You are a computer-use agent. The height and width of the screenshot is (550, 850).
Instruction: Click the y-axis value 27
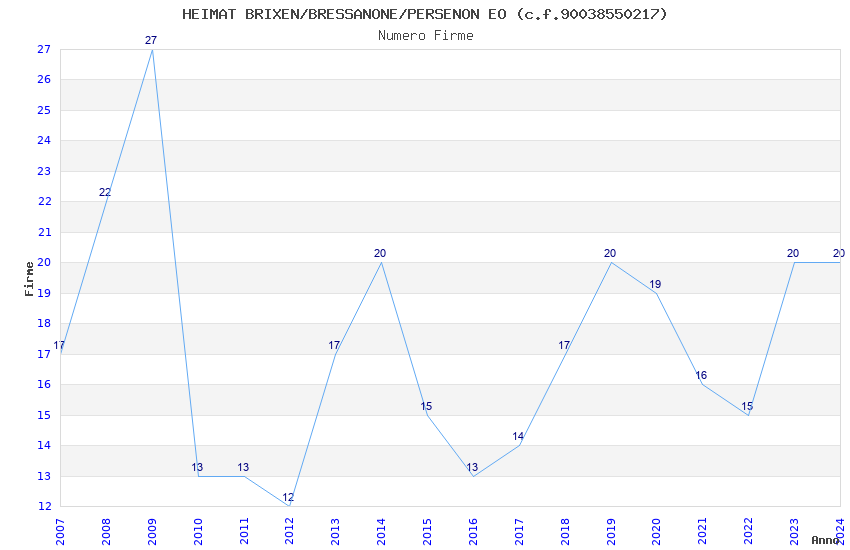[x=44, y=49]
